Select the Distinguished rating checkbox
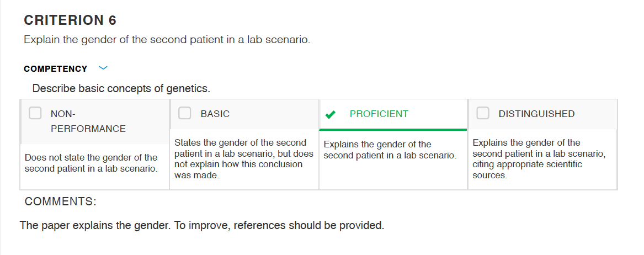The width and height of the screenshot is (644, 255). [483, 113]
